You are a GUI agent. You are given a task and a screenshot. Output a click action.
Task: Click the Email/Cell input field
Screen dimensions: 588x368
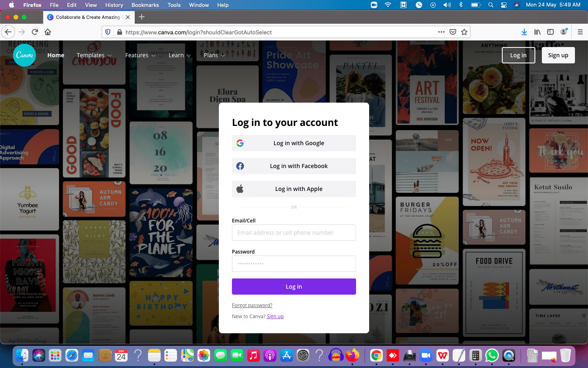click(x=294, y=233)
